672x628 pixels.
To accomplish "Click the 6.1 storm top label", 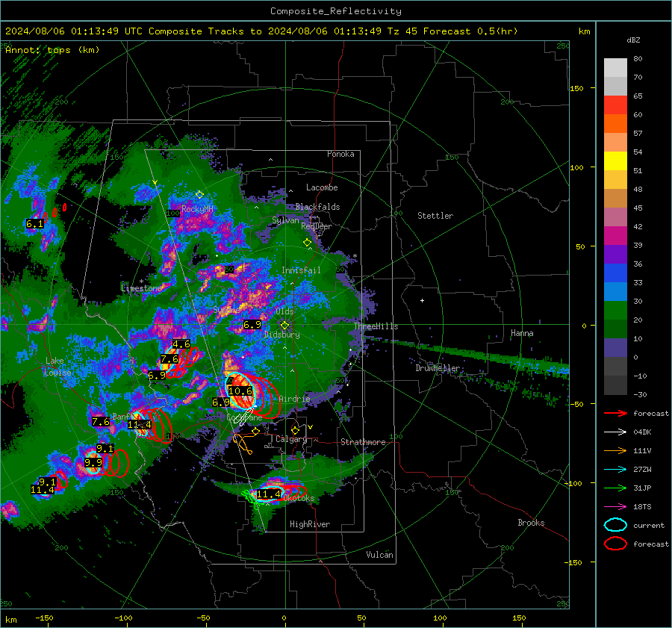I will 34,224.
